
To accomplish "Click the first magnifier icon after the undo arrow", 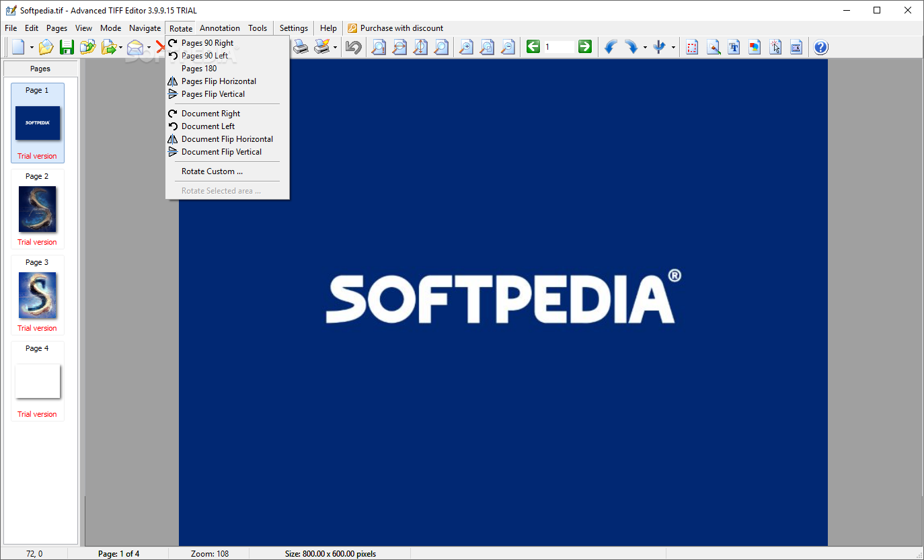I will 379,47.
